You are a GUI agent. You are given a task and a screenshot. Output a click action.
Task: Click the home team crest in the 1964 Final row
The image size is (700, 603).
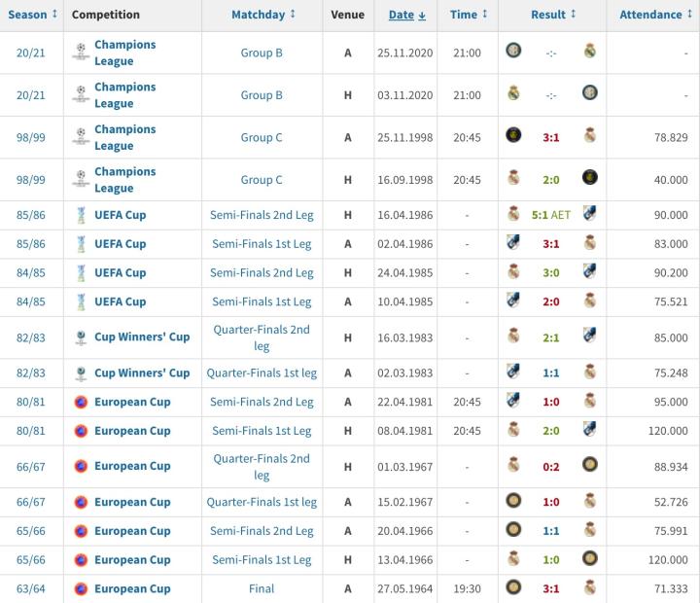pos(513,587)
